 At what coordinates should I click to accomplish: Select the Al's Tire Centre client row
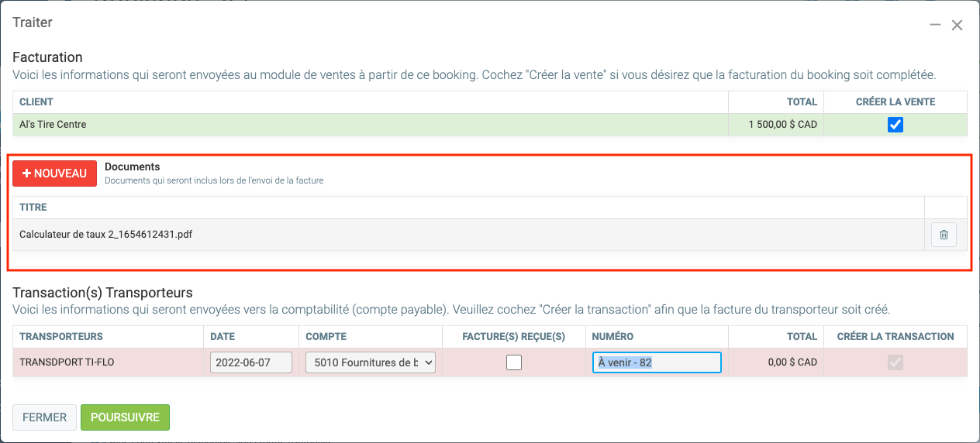[53, 125]
